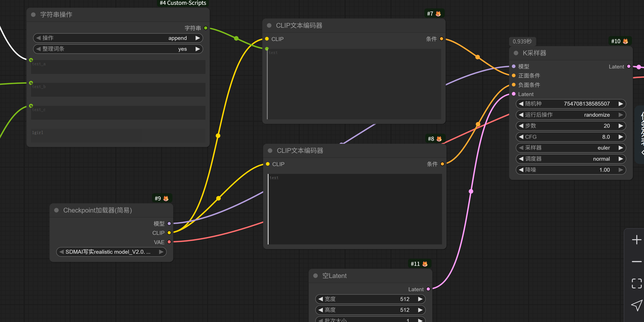Screen dimensions: 644x322
Task: Click the text field of node #8
Action: coord(355,209)
